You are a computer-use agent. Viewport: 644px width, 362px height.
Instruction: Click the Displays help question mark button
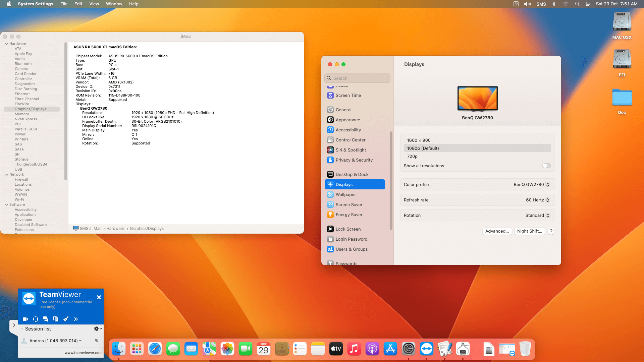(551, 231)
